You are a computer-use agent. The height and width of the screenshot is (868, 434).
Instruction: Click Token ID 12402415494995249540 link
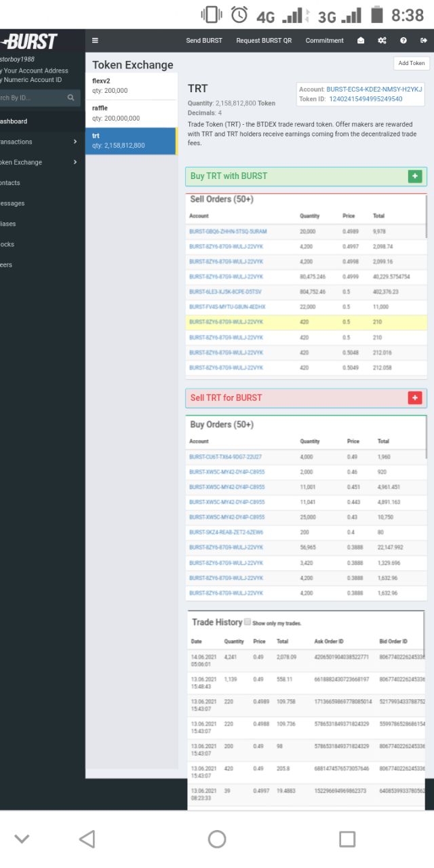pyautogui.click(x=366, y=99)
